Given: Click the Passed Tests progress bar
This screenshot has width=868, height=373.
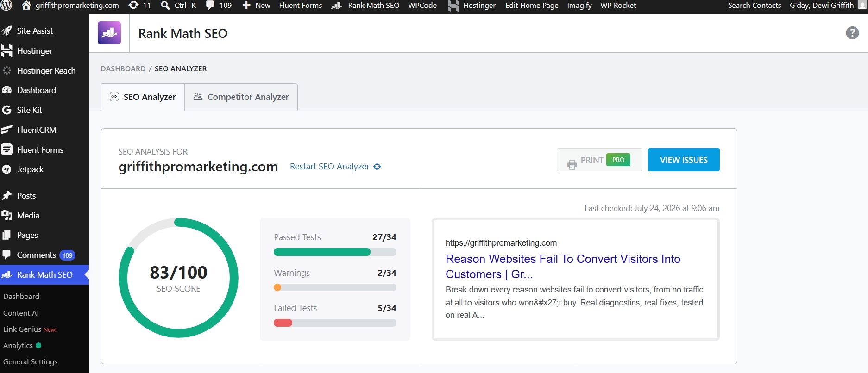Looking at the screenshot, I should click(335, 252).
